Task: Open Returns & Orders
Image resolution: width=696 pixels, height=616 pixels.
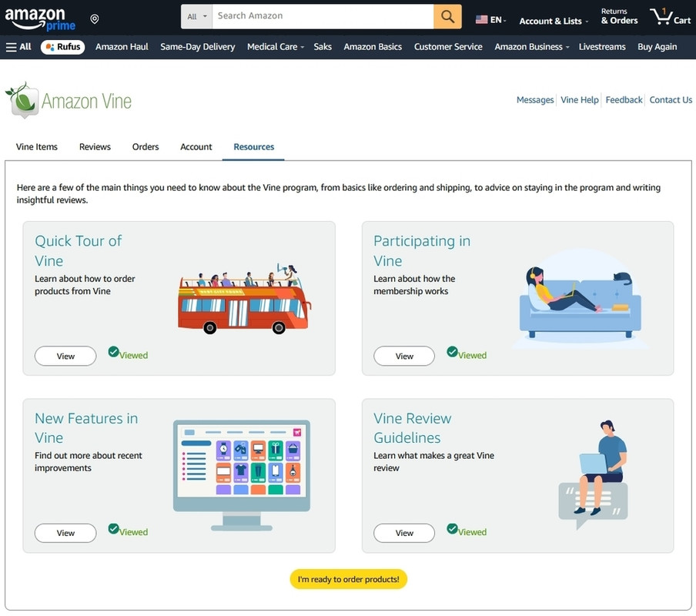Action: 619,16
